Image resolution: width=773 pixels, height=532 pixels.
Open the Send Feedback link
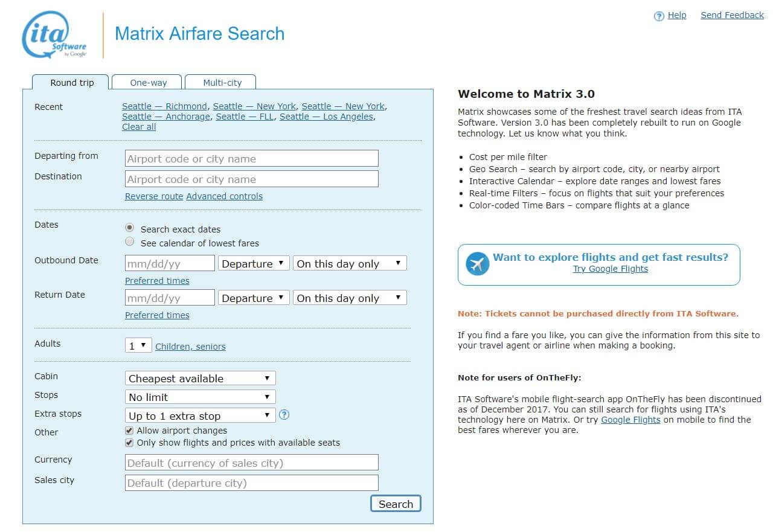732,15
